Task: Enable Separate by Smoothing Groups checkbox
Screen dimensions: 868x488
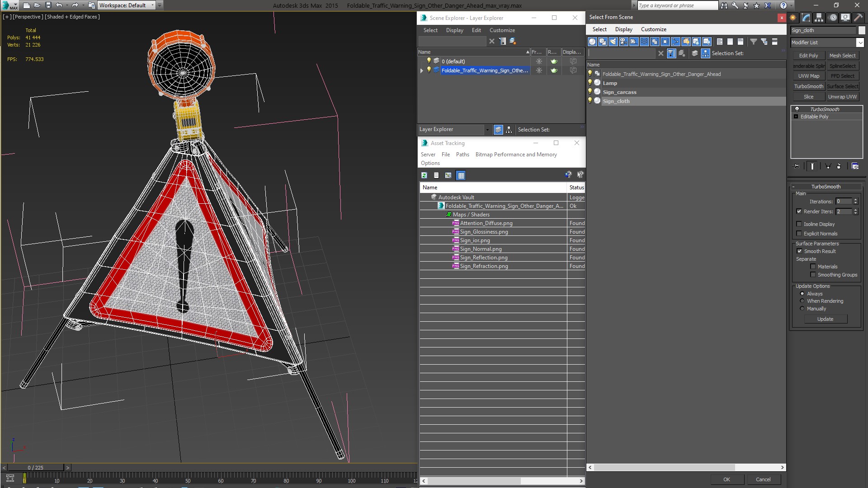Action: [813, 275]
